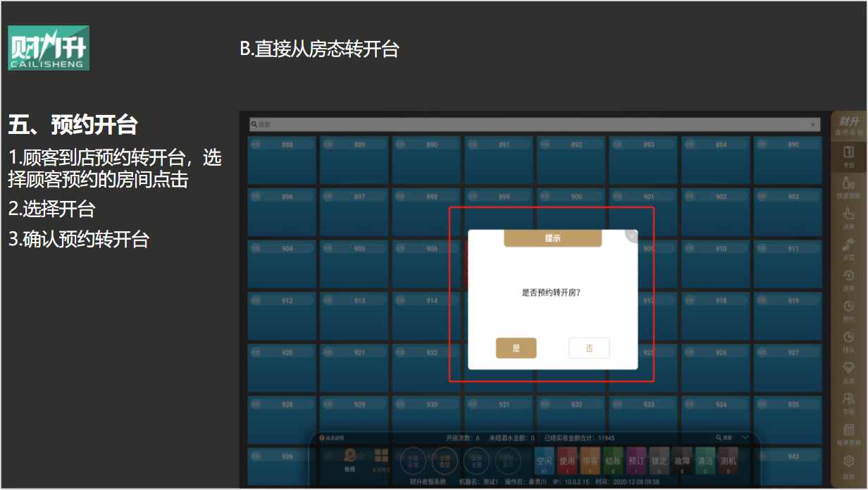The width and height of the screenshot is (868, 490).
Task: Open the 排队 sidebar icon
Action: (849, 341)
